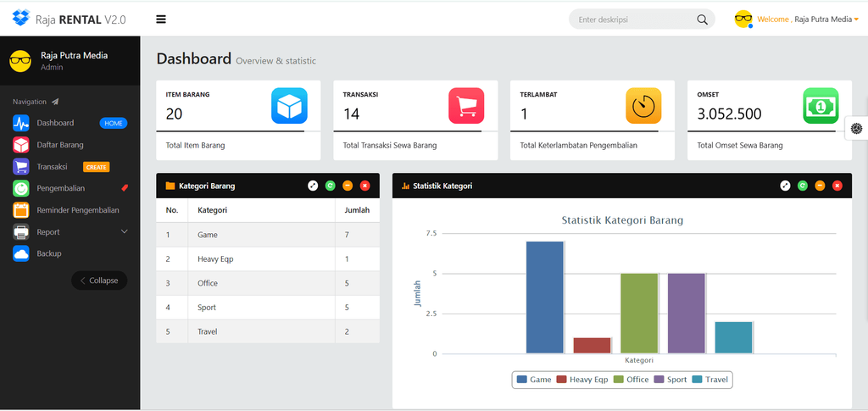Minimize the Kategori Barang panel
This screenshot has height=411, width=868.
(347, 186)
